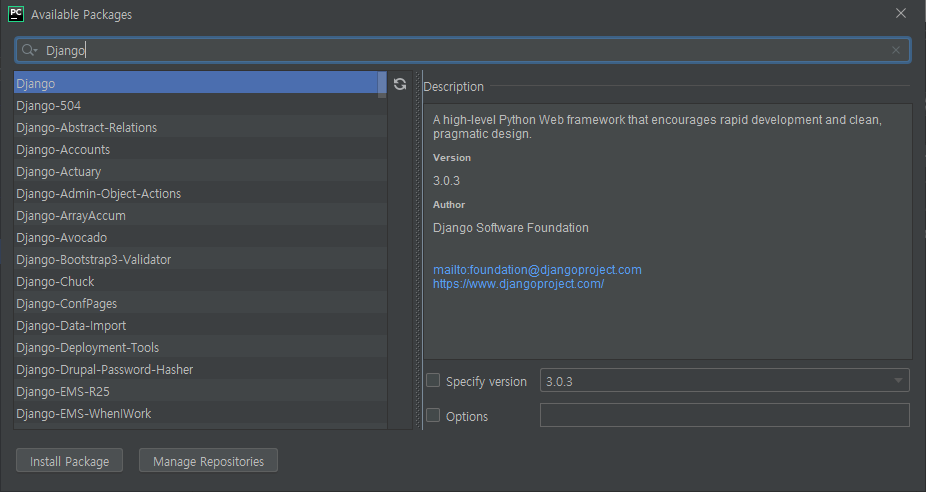Select Django-Chuck package
This screenshot has width=926, height=492.
(200, 281)
